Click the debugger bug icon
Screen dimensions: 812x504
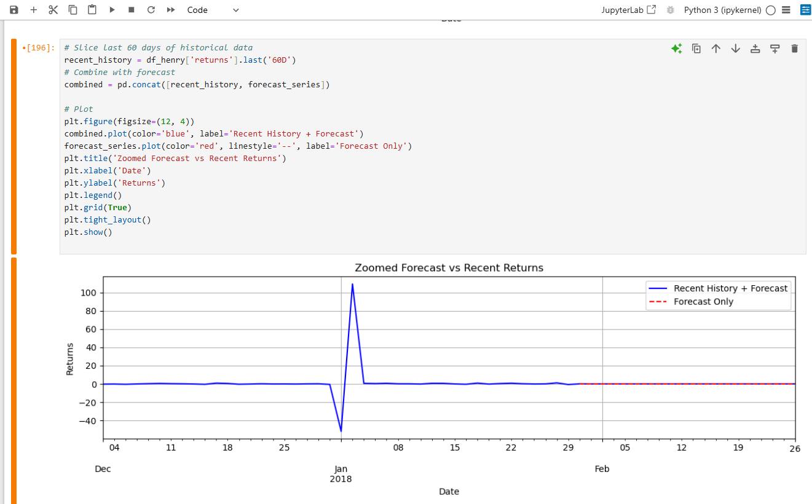coord(671,10)
